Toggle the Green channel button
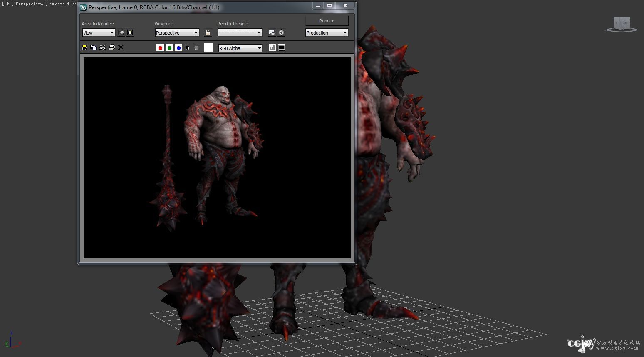Screen dimensions: 644x357 [169, 48]
